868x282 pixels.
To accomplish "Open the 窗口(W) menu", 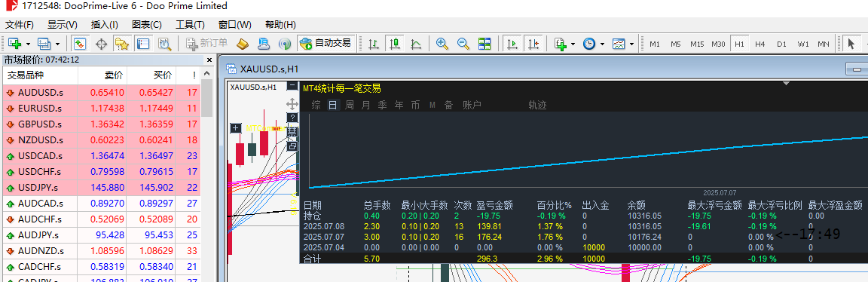I will point(235,25).
